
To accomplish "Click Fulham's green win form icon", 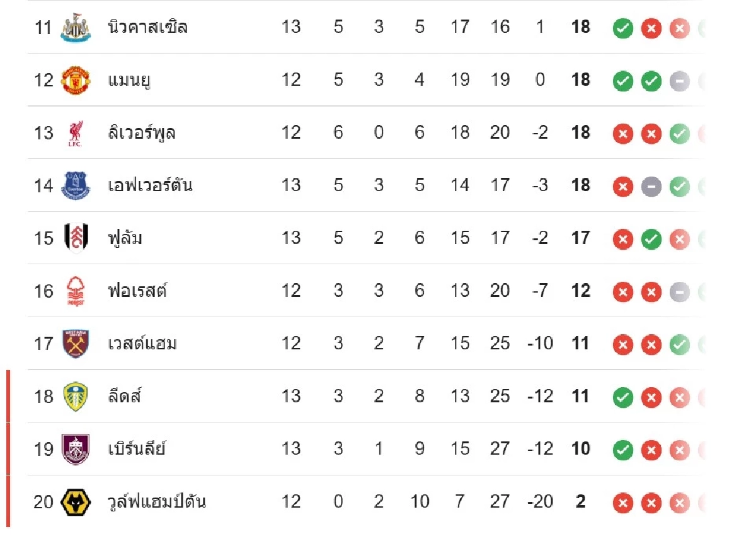I will click(651, 239).
